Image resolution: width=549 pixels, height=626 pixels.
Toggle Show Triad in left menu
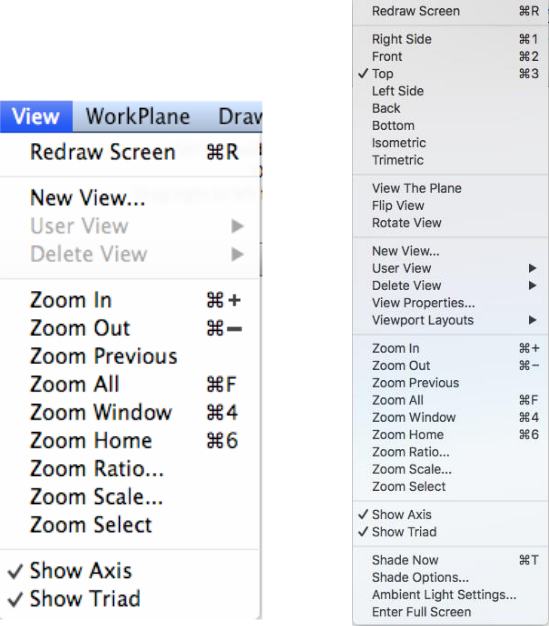point(130,599)
